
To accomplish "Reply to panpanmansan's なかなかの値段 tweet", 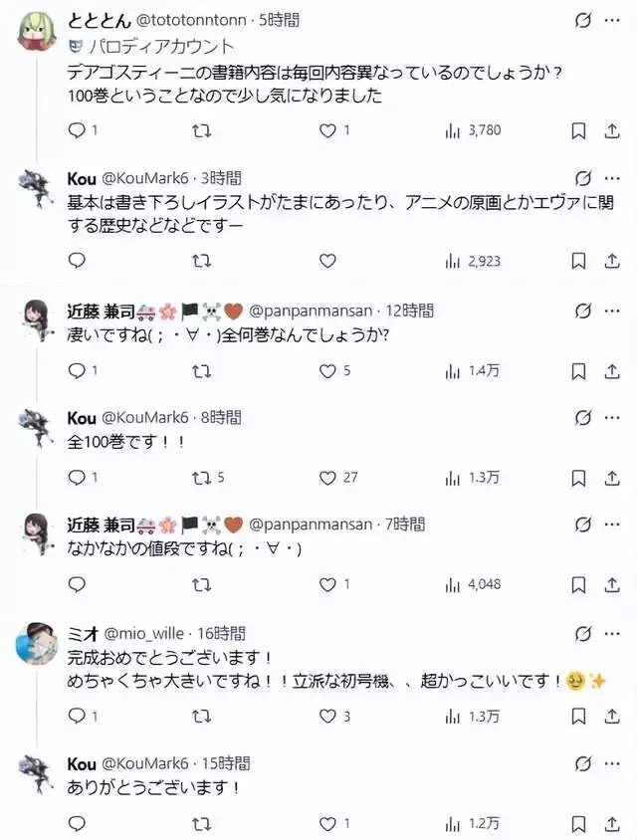I will (x=77, y=585).
